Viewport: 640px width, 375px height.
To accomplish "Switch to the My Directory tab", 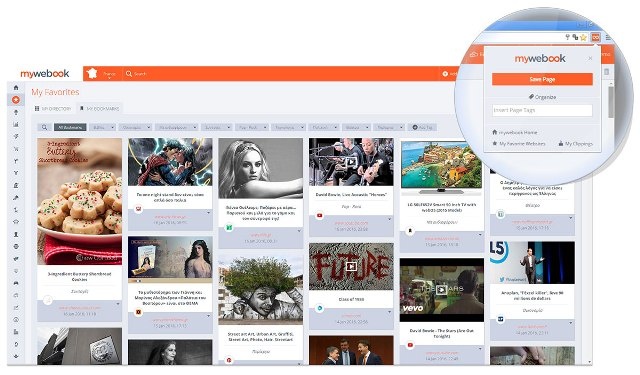I will [53, 109].
